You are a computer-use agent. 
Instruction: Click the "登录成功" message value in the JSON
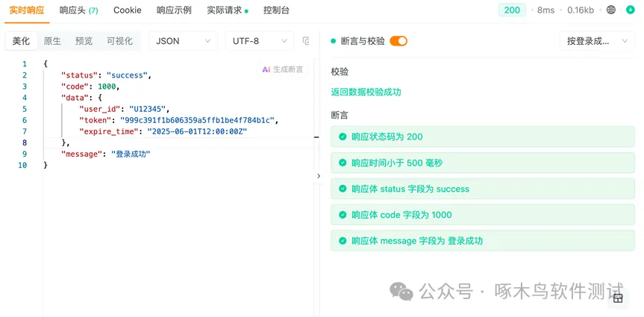point(131,154)
